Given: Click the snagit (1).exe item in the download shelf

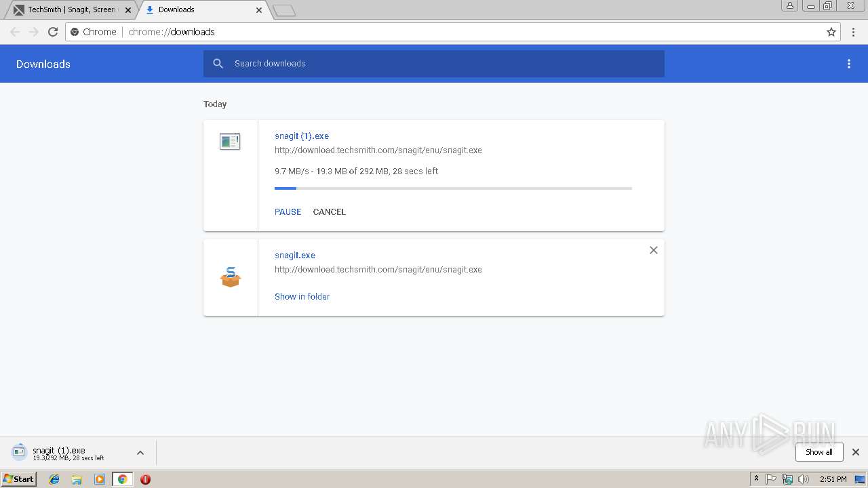Looking at the screenshot, I should 68,453.
